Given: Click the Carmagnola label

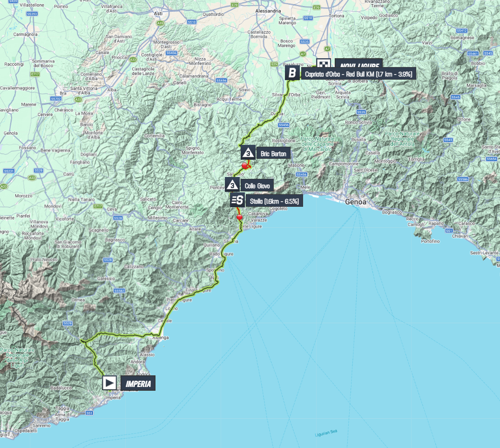Looking at the screenshot, I should pyautogui.click(x=25, y=34).
